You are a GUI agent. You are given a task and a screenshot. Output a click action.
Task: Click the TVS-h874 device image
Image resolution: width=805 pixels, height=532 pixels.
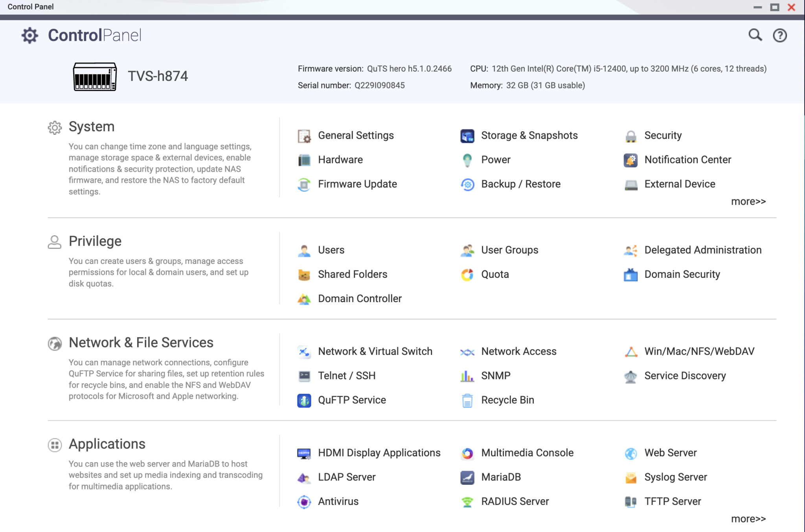[x=95, y=77]
